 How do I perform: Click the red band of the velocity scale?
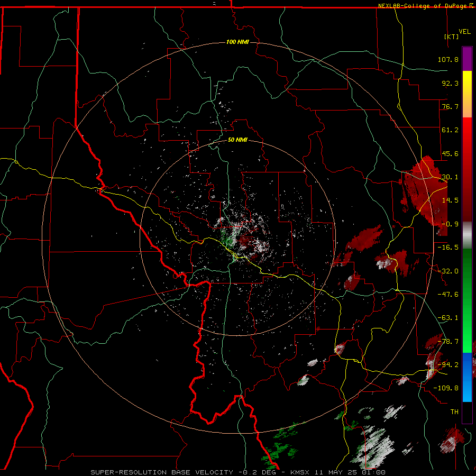click(x=467, y=169)
